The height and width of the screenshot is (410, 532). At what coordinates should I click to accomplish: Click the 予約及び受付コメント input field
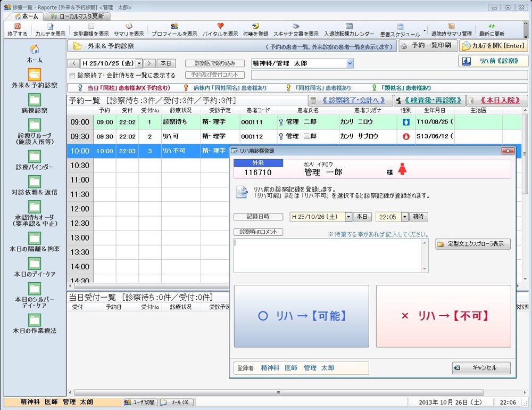click(389, 75)
